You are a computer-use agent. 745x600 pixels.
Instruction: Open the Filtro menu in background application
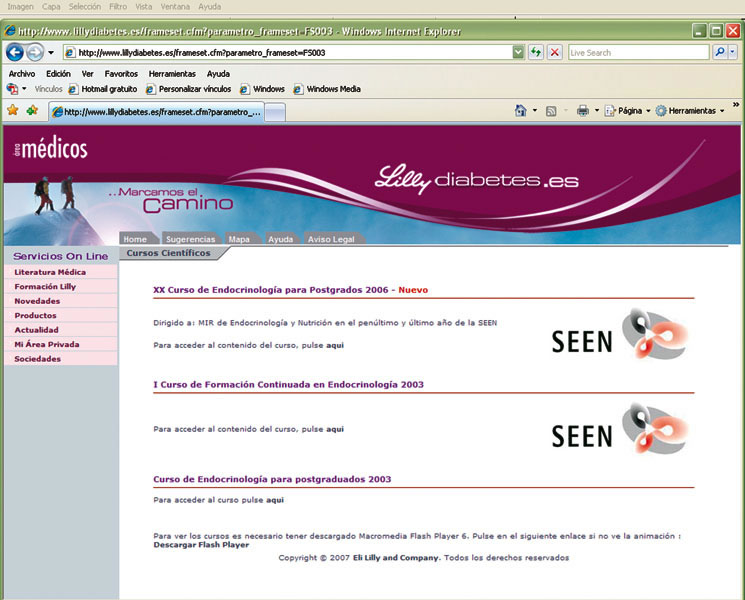tap(118, 7)
